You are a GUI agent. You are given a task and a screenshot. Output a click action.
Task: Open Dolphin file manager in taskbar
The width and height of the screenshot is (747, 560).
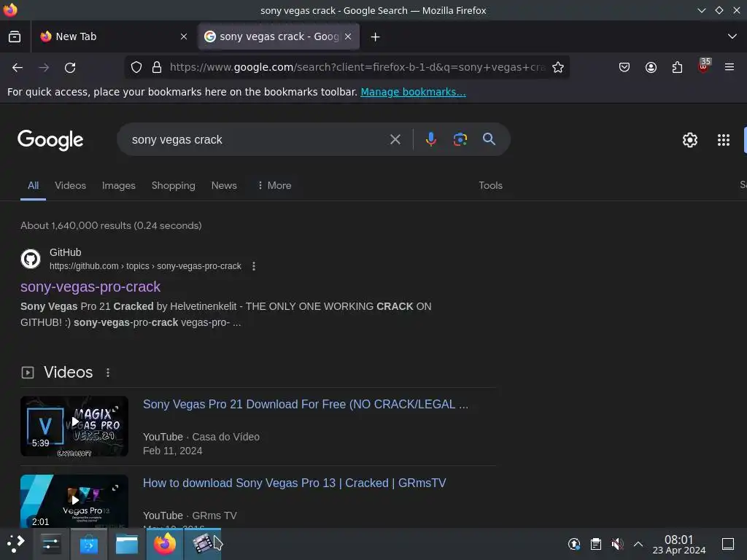pyautogui.click(x=127, y=544)
